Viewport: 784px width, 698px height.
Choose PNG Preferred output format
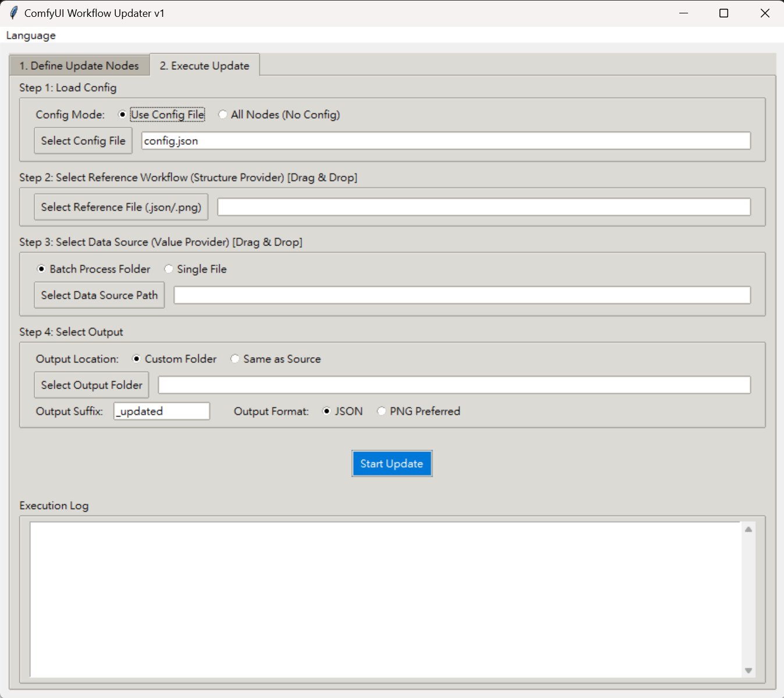(x=382, y=411)
